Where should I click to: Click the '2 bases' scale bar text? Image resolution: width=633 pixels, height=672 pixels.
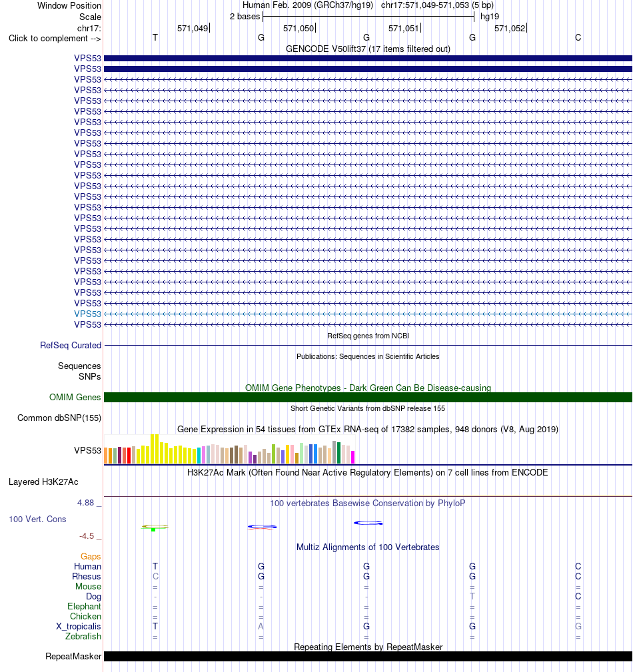(x=245, y=17)
